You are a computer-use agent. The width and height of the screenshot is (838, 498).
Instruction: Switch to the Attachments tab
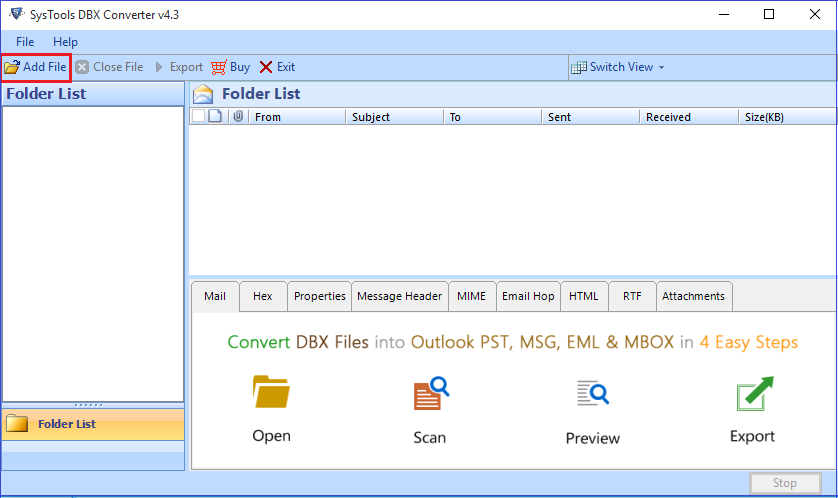click(694, 296)
